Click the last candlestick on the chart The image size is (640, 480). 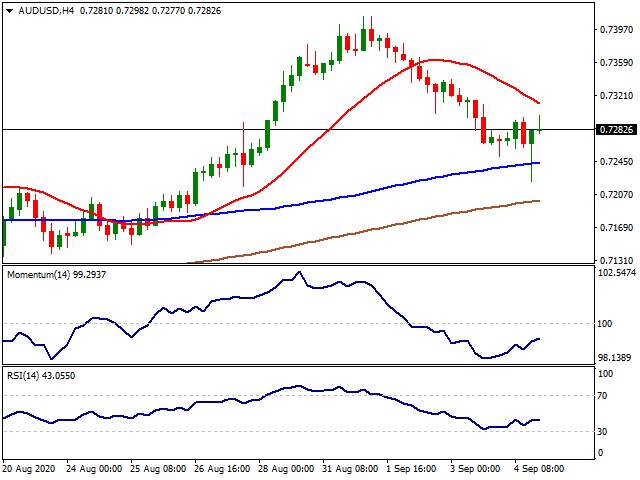click(540, 124)
